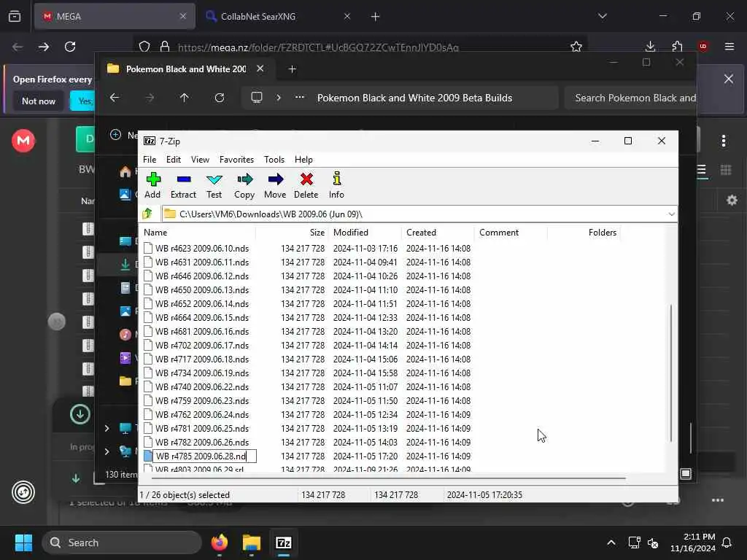Viewport: 747px width, 560px height.
Task: Sort by Modified column header
Action: [x=365, y=233]
